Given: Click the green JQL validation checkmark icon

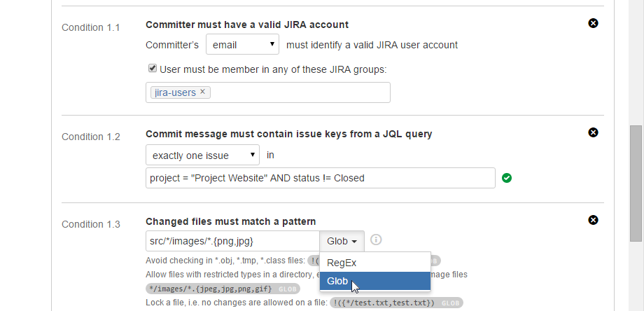Looking at the screenshot, I should coord(507,178).
